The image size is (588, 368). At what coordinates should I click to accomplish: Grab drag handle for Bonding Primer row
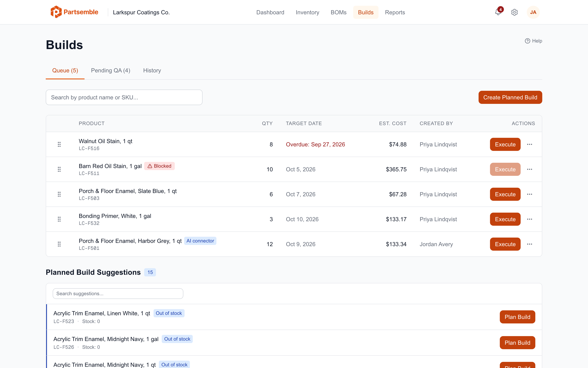tap(59, 219)
